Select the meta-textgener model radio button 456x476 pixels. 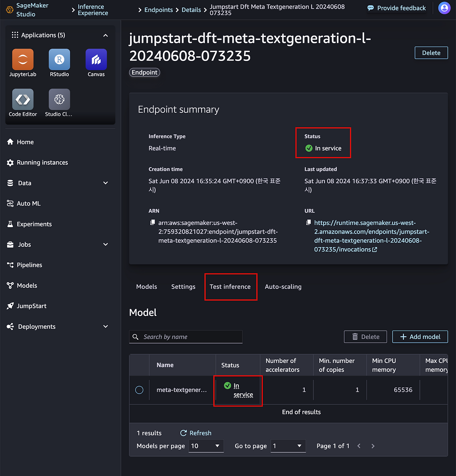(139, 390)
